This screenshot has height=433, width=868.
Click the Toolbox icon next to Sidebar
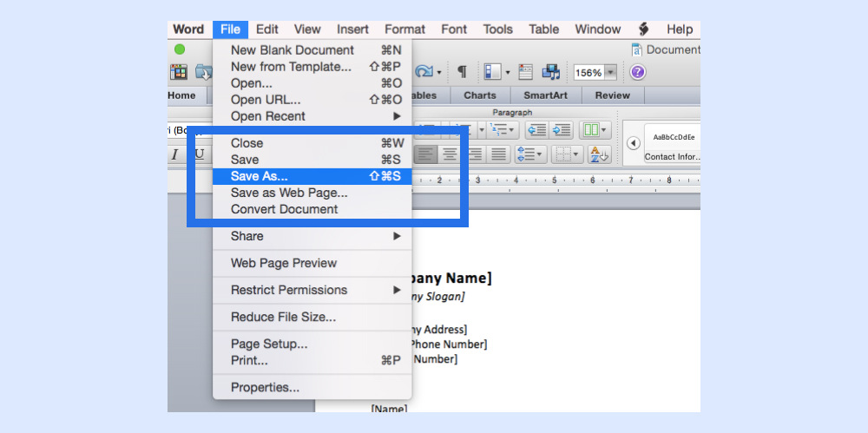(x=525, y=72)
